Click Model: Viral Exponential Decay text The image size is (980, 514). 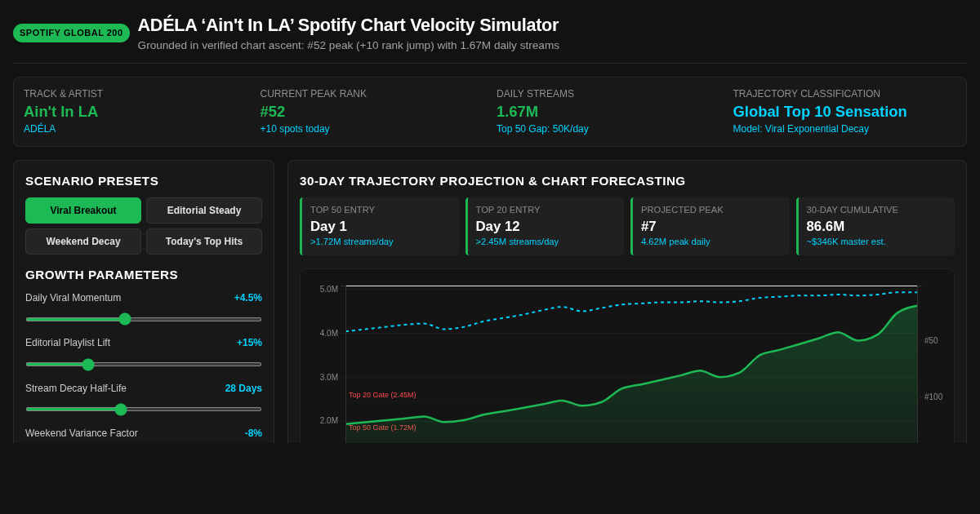801,129
